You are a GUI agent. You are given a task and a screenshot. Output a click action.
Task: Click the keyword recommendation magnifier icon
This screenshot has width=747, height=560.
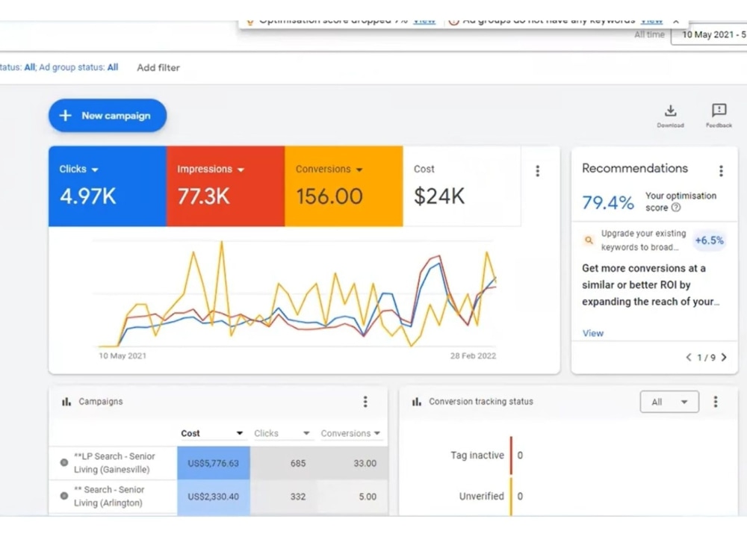click(589, 240)
